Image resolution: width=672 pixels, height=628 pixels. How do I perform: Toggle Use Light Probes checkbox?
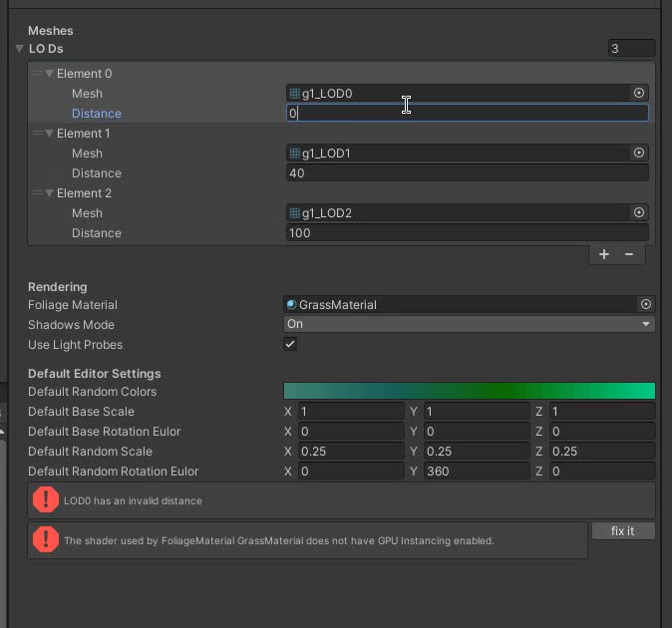[x=290, y=344]
